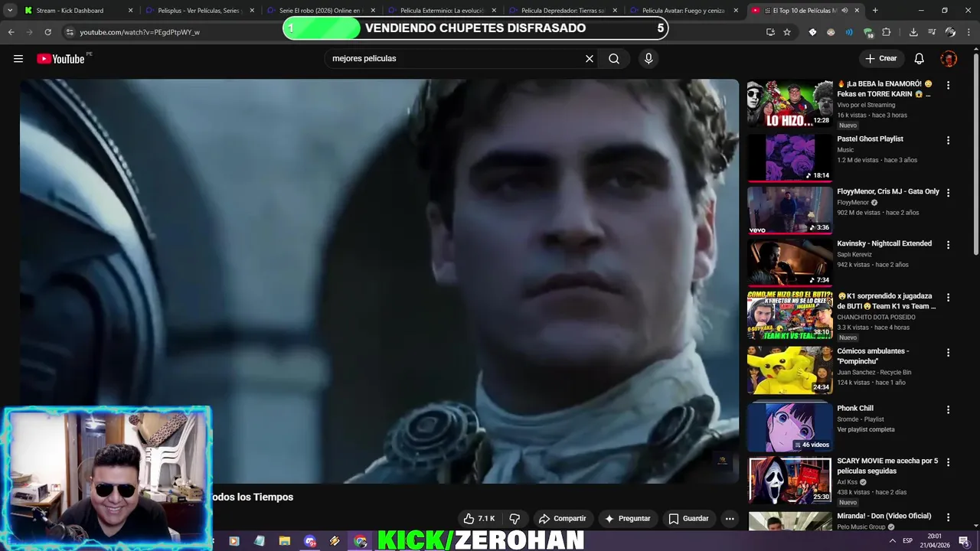Screen dimensions: 980x551
Task: Click the Preguntar AI button
Action: 627,518
